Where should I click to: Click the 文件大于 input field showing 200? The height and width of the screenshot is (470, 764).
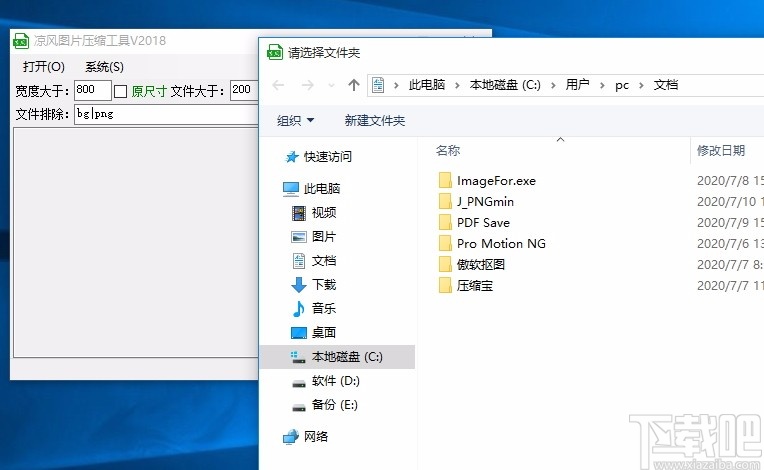244,90
